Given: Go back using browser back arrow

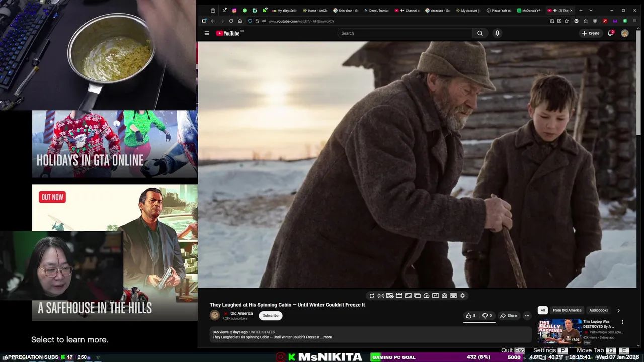Looking at the screenshot, I should (x=213, y=21).
